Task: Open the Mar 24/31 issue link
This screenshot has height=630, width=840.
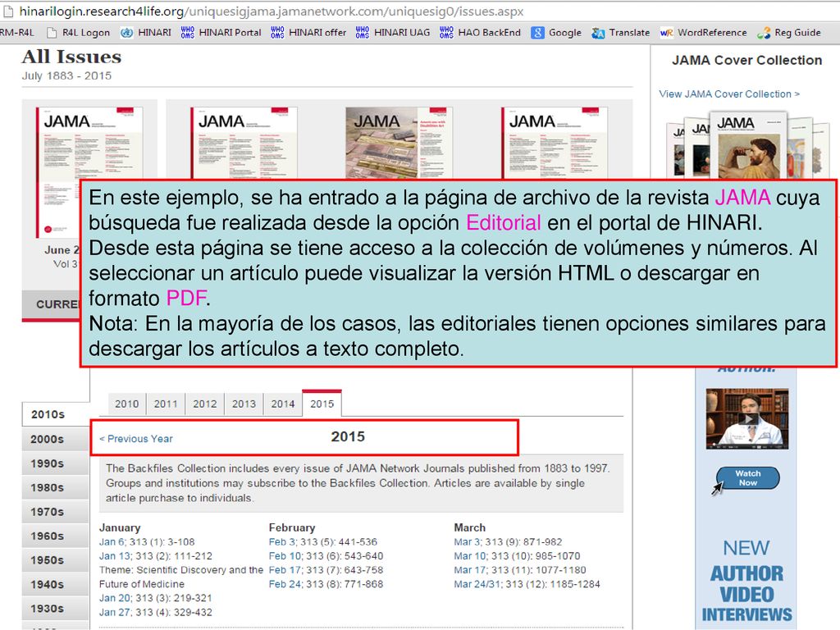Action: (x=477, y=584)
